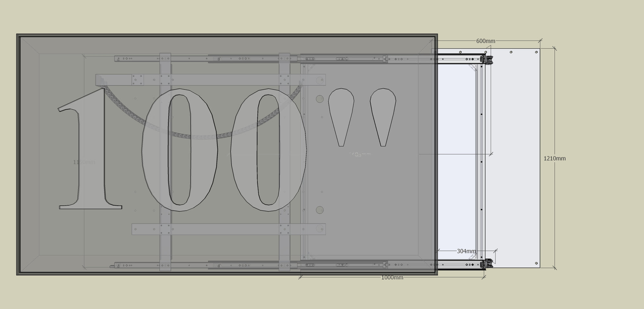Select the bottom-right roller bracket on the rail
644x309 pixels.
pyautogui.click(x=486, y=264)
